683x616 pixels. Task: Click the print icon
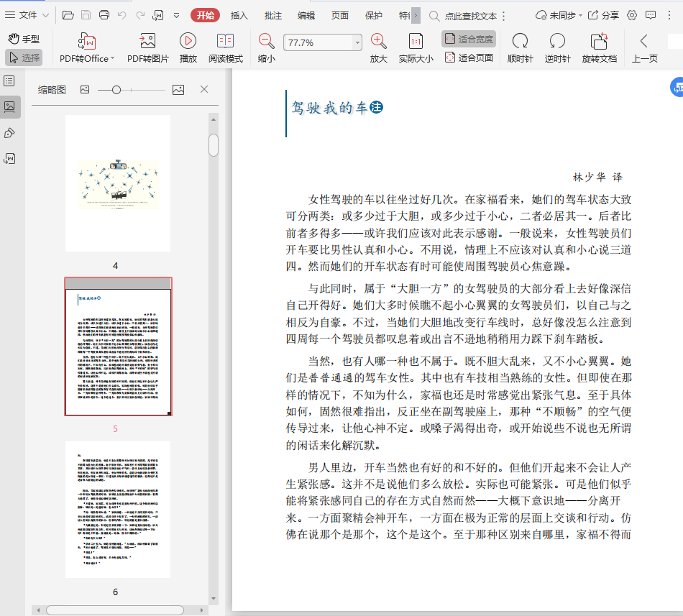[104, 15]
